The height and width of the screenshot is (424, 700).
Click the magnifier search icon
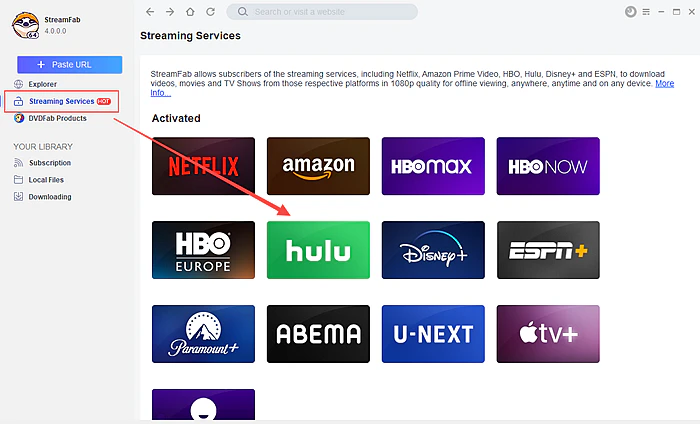click(x=242, y=12)
